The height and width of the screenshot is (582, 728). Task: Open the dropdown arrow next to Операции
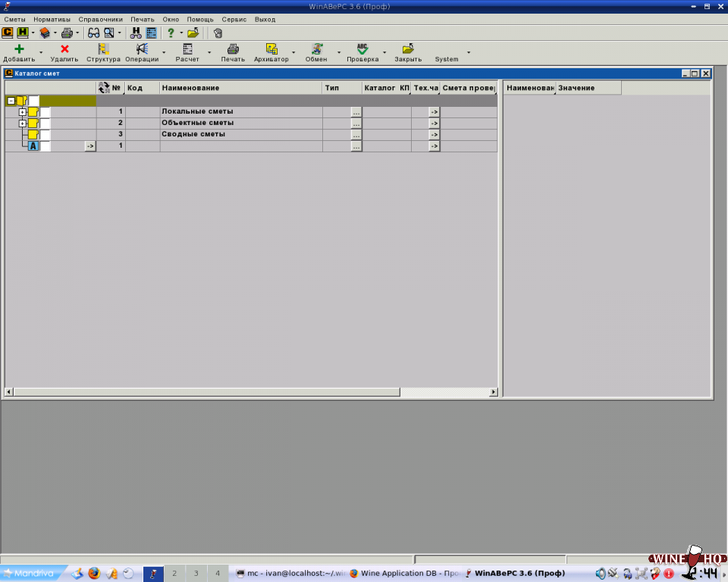click(x=165, y=53)
